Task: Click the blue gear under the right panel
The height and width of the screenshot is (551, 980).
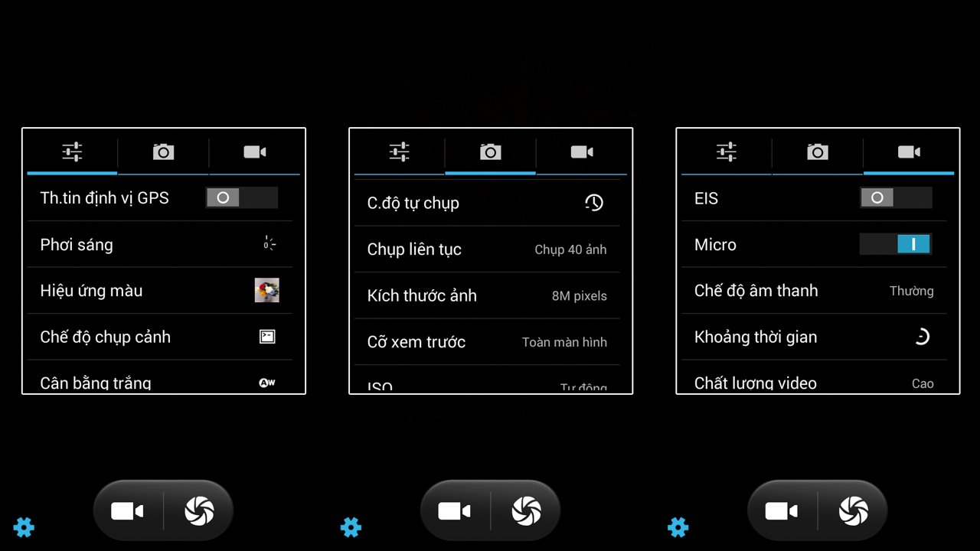Action: pos(678,527)
